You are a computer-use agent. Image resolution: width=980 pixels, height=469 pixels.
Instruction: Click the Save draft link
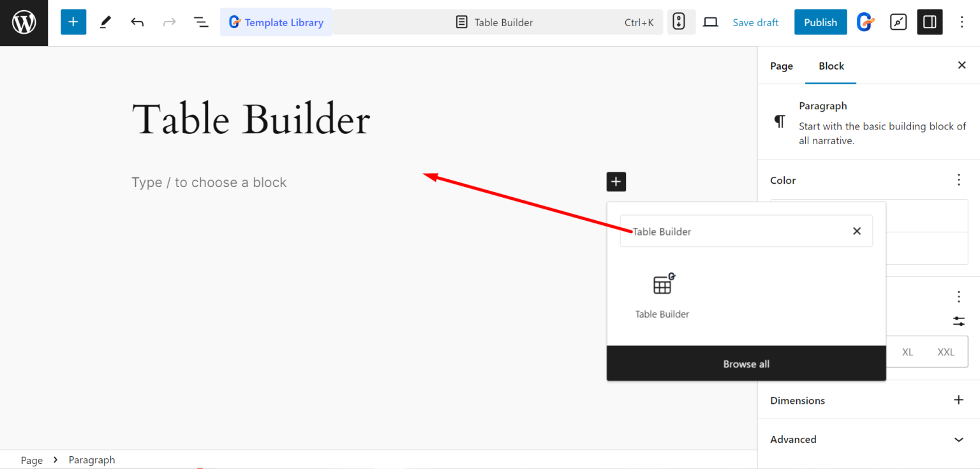pos(755,22)
